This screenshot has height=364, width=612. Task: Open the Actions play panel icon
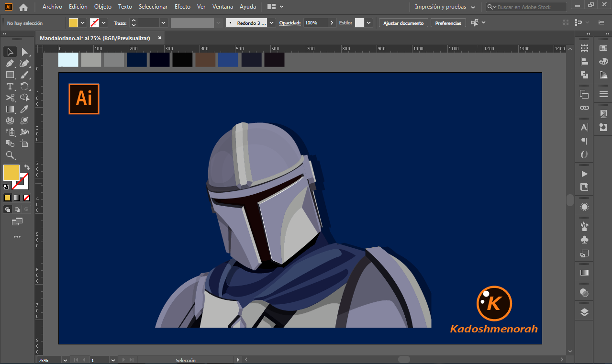[584, 174]
